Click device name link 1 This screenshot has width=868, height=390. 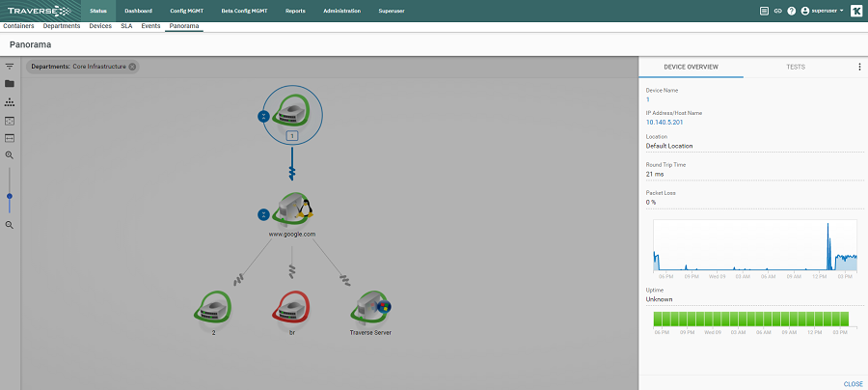coord(648,99)
